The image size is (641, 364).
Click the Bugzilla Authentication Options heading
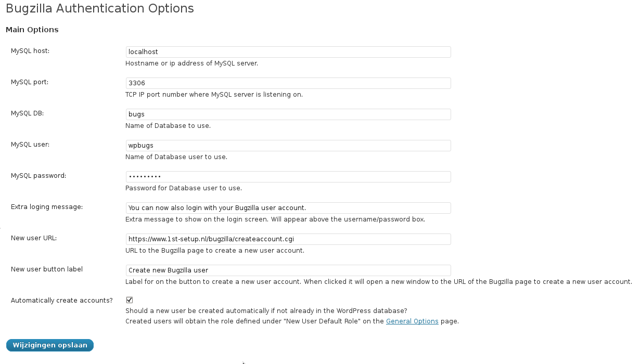[x=100, y=9]
